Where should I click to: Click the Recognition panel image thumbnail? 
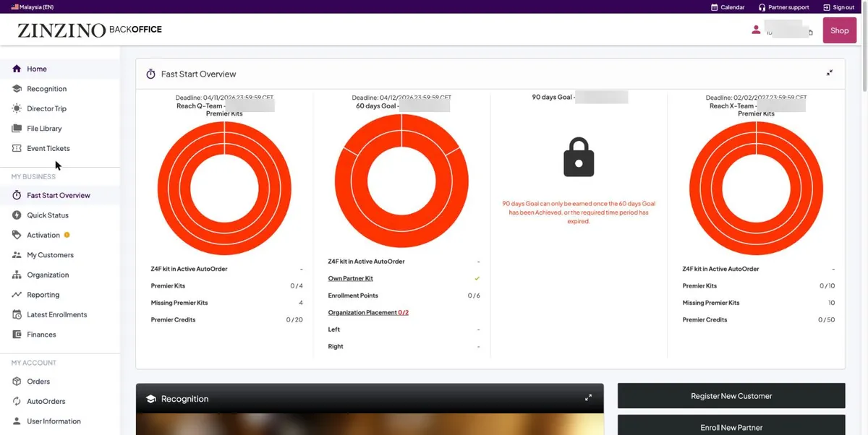[x=370, y=424]
